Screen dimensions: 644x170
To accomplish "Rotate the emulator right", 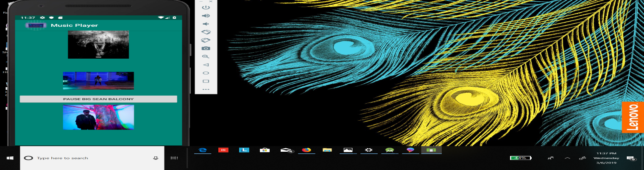I will [x=206, y=40].
